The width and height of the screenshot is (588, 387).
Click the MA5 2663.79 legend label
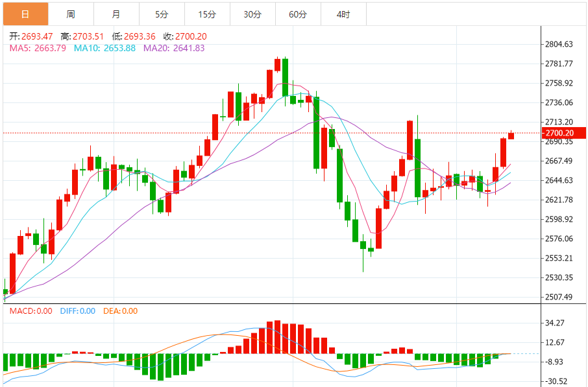(38, 48)
